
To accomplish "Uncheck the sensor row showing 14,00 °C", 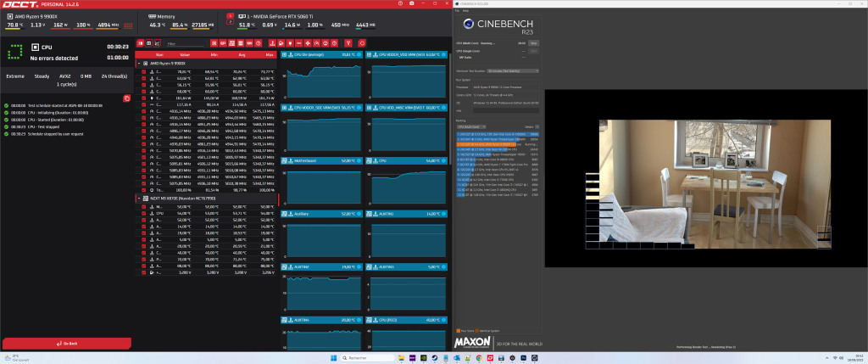I will (x=144, y=226).
